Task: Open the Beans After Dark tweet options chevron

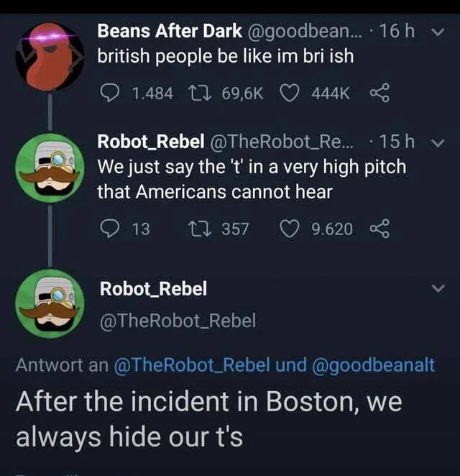Action: tap(438, 32)
